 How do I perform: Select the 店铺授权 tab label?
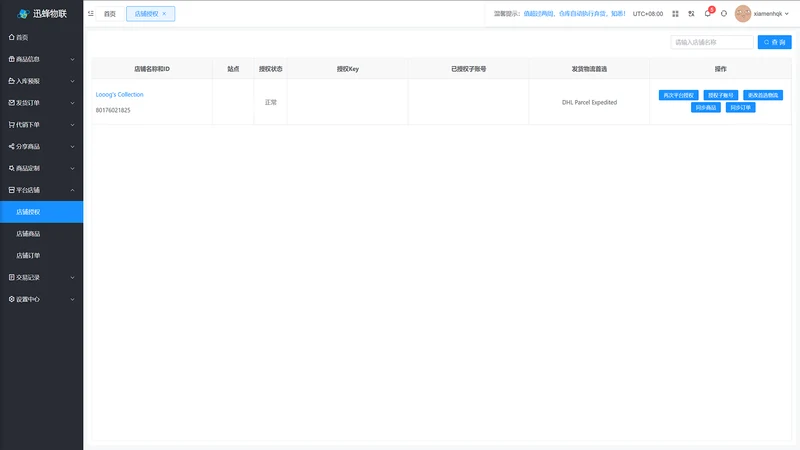146,14
